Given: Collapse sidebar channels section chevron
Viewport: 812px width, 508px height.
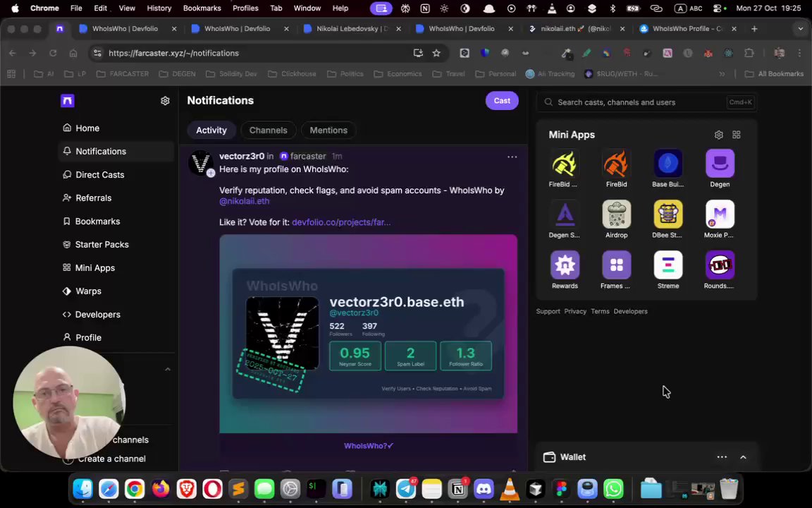Looking at the screenshot, I should tap(167, 370).
